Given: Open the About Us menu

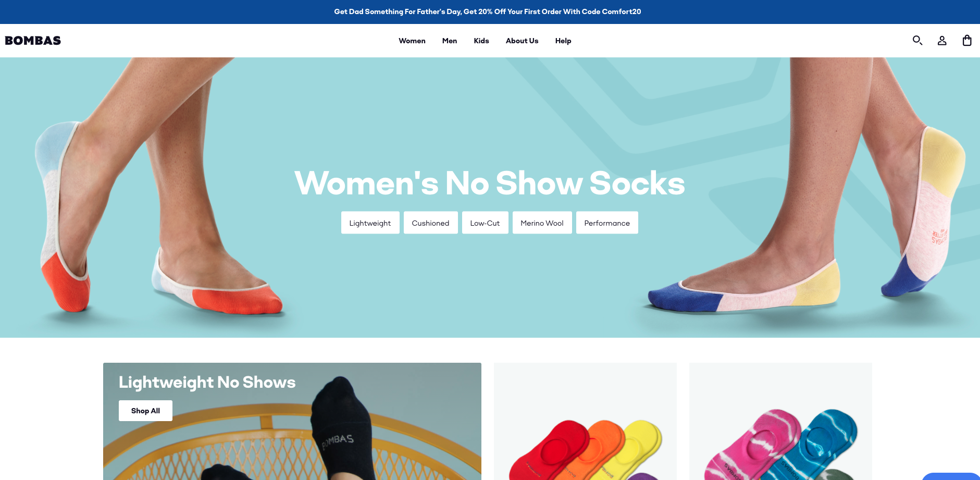Looking at the screenshot, I should [522, 41].
